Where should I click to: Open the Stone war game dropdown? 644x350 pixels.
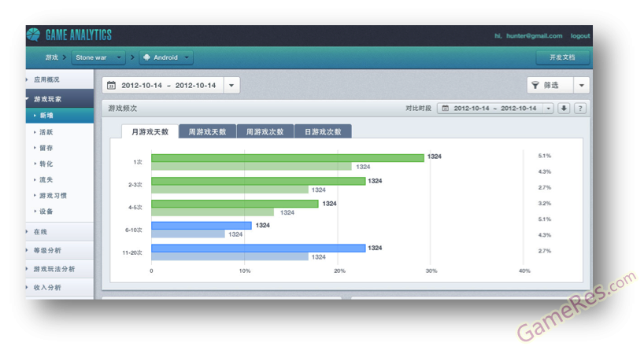(98, 57)
